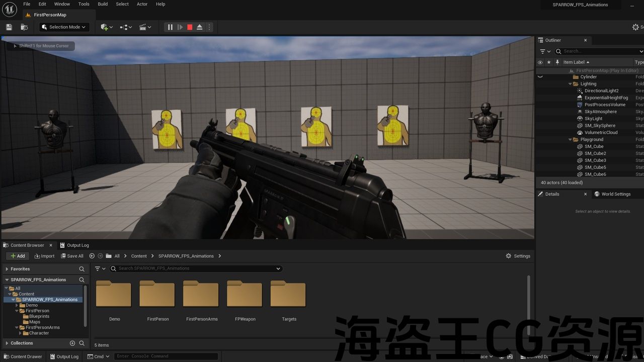Stop the running play session

click(190, 27)
